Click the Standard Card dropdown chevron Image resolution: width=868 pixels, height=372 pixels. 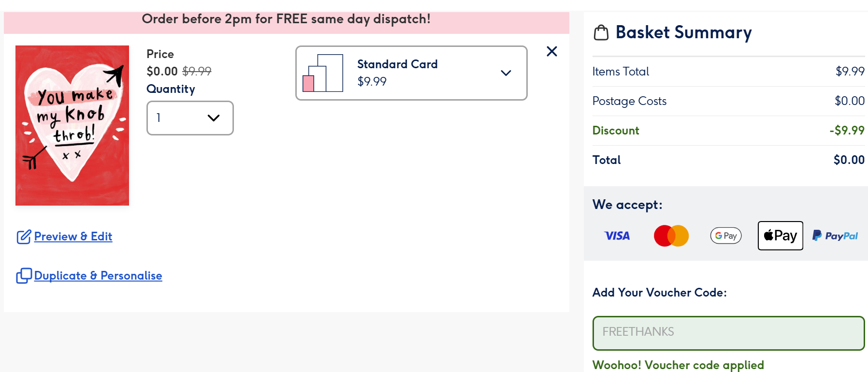pyautogui.click(x=506, y=73)
